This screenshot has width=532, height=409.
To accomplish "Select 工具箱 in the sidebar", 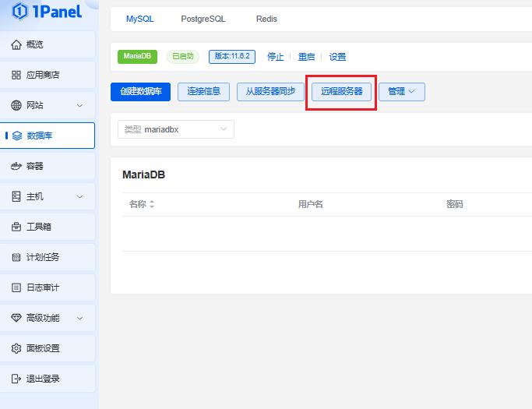I will (48, 227).
